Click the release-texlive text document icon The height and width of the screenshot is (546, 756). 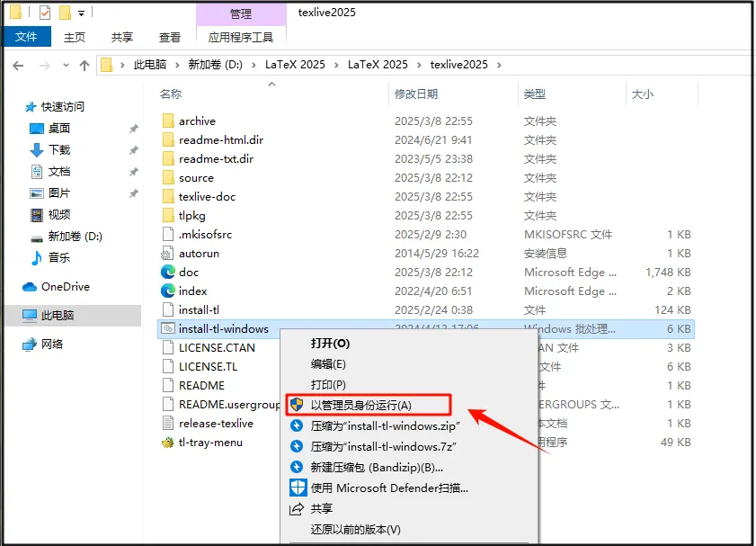(x=168, y=423)
